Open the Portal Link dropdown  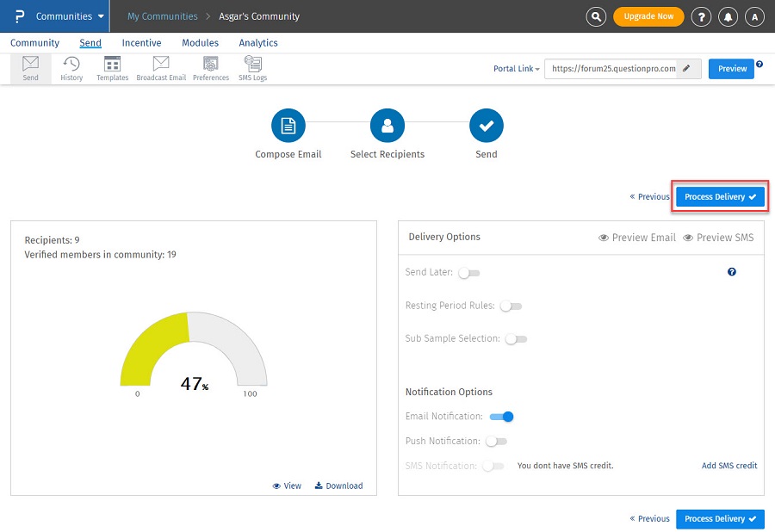517,69
